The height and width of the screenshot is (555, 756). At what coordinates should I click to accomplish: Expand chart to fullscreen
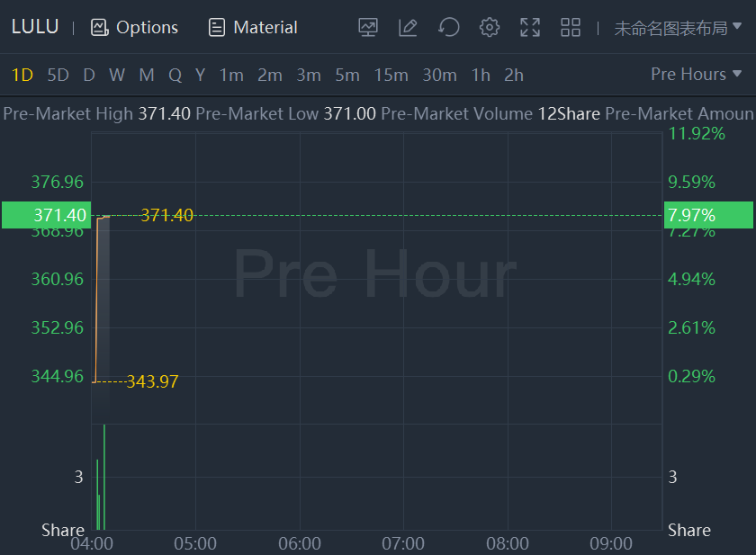pyautogui.click(x=530, y=27)
